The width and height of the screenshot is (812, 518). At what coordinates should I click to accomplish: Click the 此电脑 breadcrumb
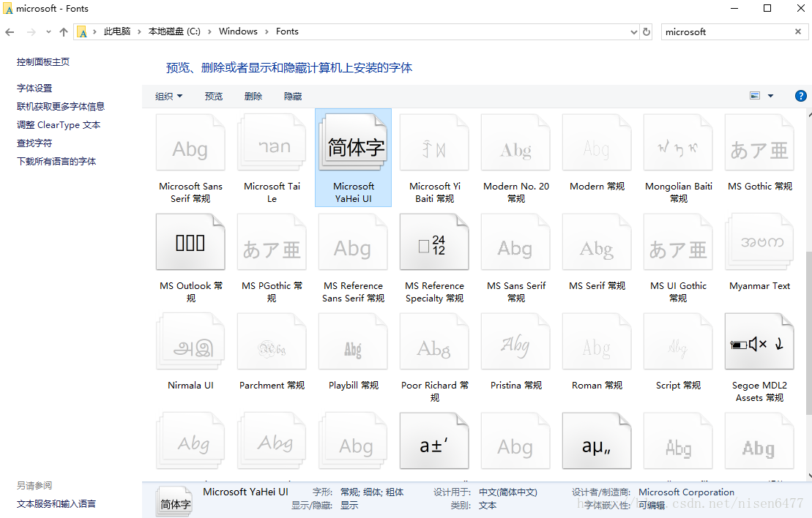(117, 31)
